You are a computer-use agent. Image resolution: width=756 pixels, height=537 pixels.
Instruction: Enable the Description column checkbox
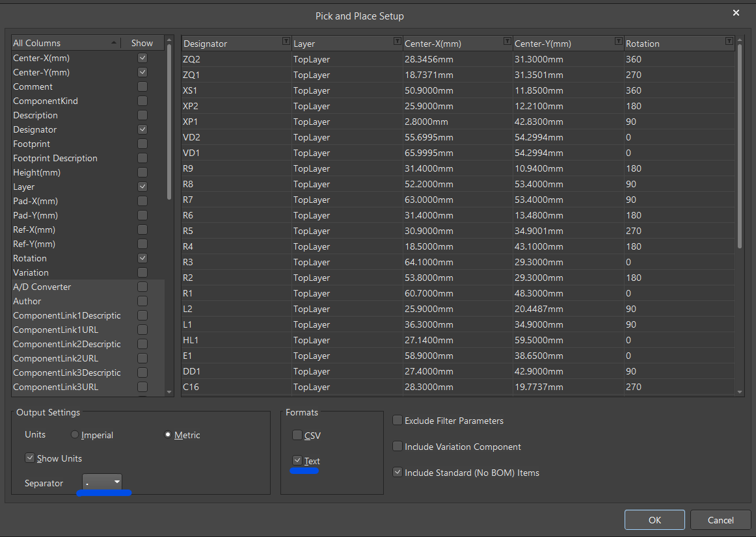click(142, 115)
